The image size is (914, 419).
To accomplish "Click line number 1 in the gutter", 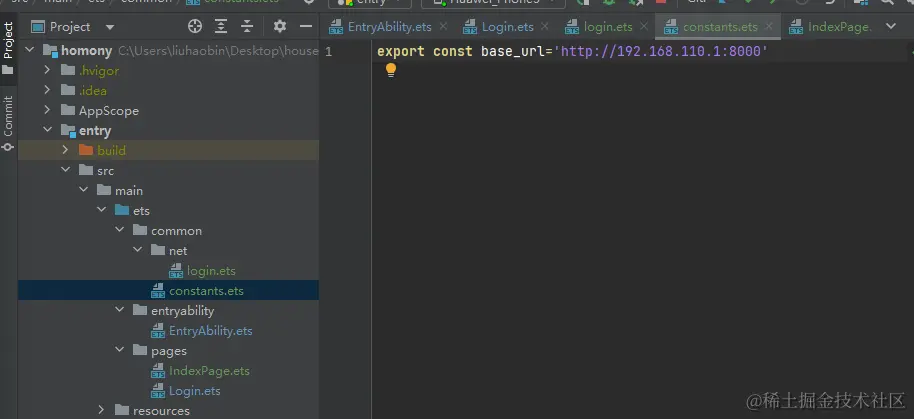I will [x=329, y=51].
